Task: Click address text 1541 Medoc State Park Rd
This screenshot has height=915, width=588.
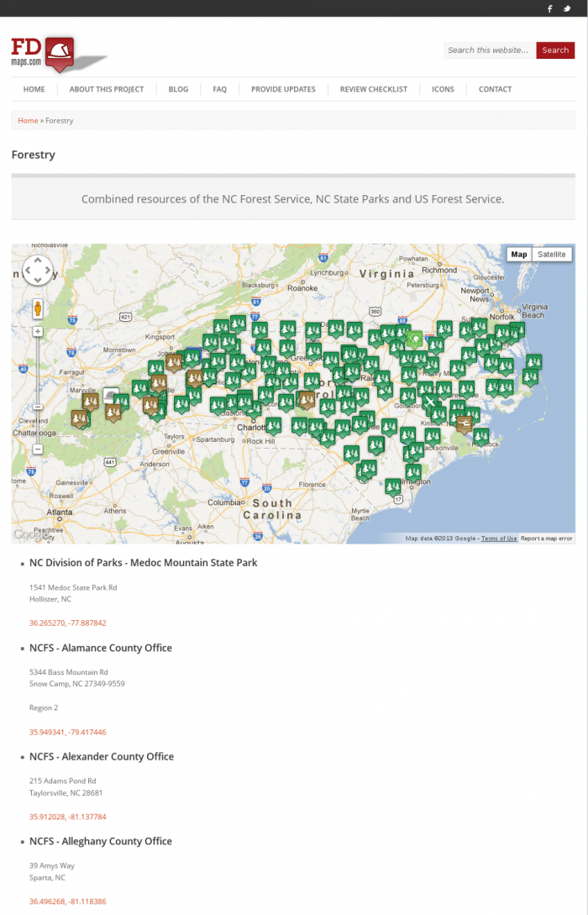Action: 73,587
